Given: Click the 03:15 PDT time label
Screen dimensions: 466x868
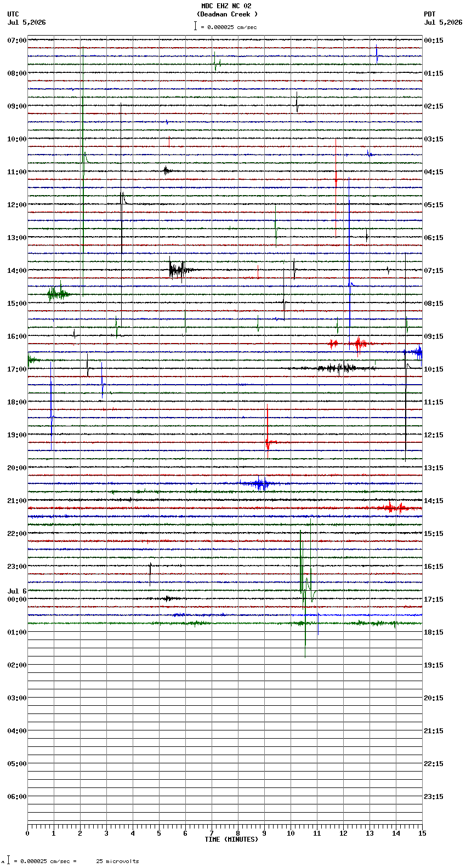Looking at the screenshot, I should (434, 139).
